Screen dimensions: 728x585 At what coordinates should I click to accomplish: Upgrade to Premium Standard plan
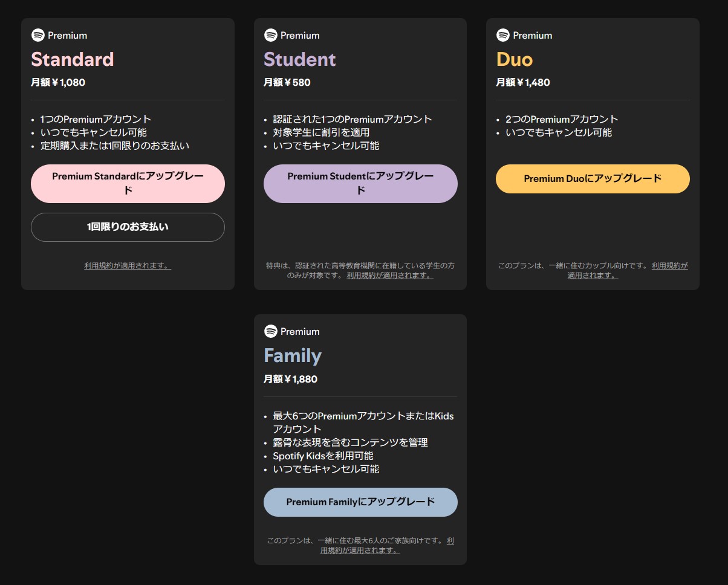point(128,183)
